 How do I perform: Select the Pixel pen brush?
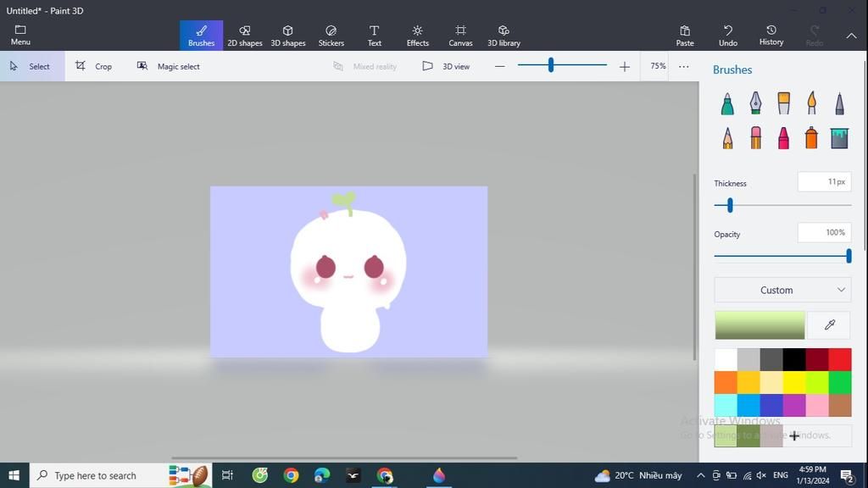(840, 103)
